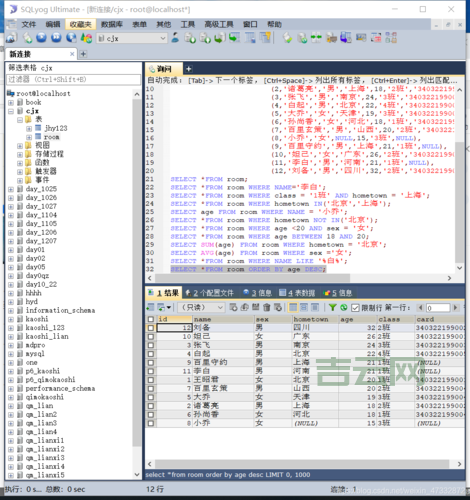
Task: Check the row checkbox for 刘备
Action: [x=151, y=328]
